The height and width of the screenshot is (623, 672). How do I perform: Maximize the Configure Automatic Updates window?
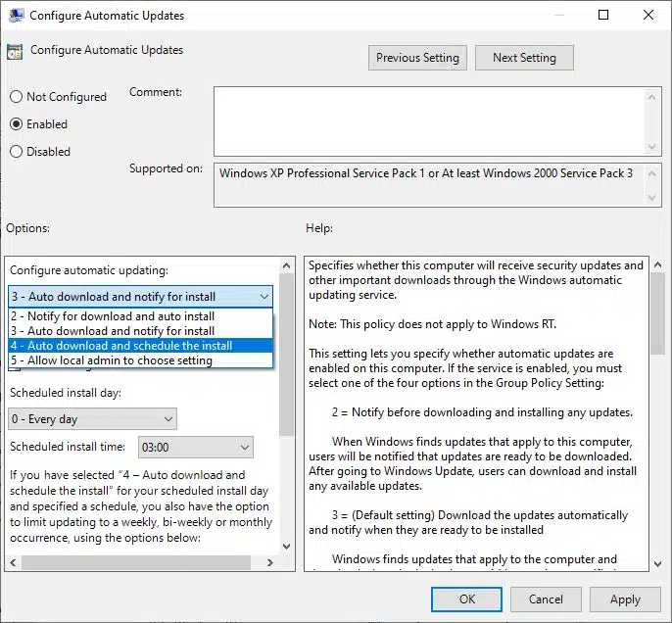[x=603, y=15]
